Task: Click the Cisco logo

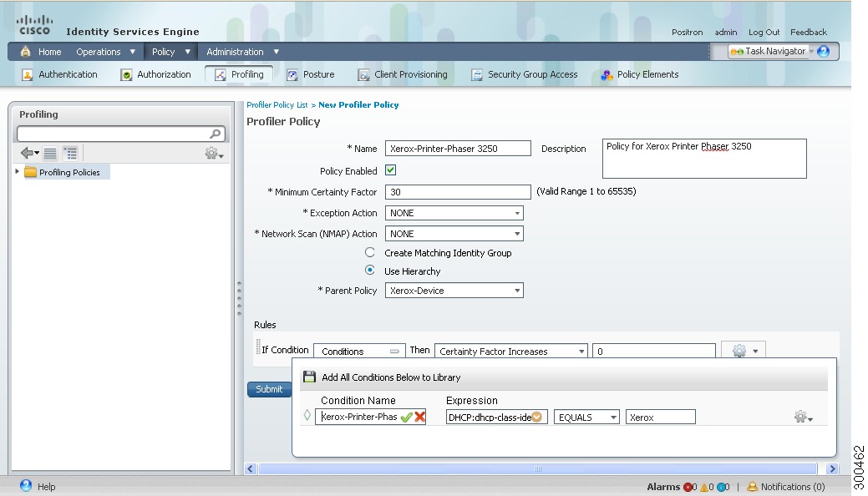Action: 34,25
